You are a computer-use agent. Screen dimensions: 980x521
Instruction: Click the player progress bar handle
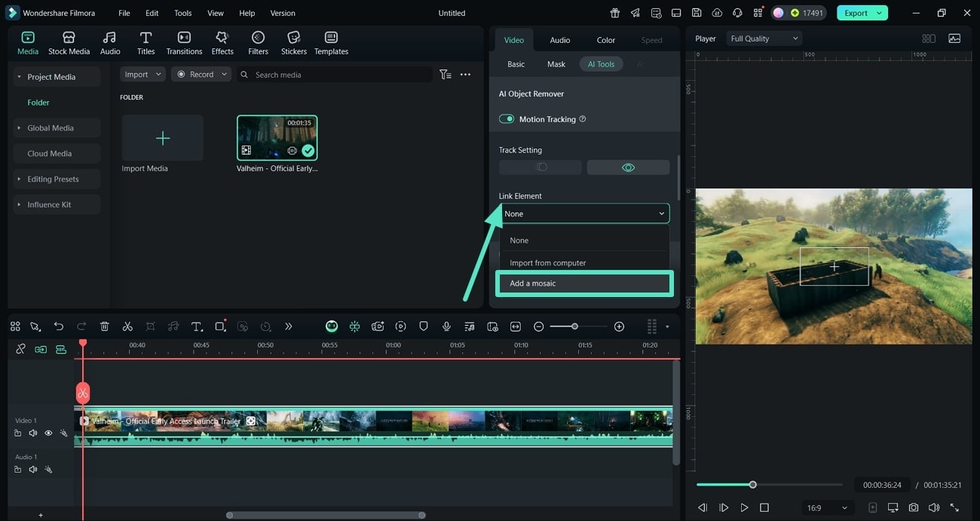coord(752,485)
